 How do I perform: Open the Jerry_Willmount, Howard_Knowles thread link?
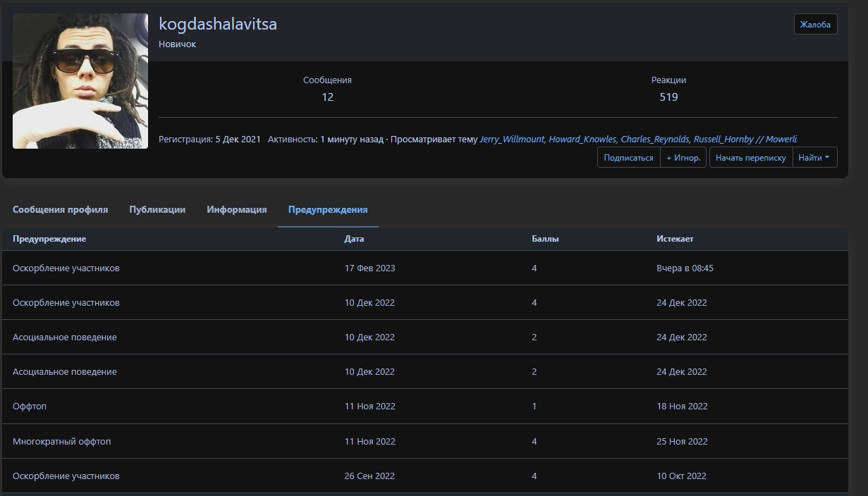click(638, 139)
